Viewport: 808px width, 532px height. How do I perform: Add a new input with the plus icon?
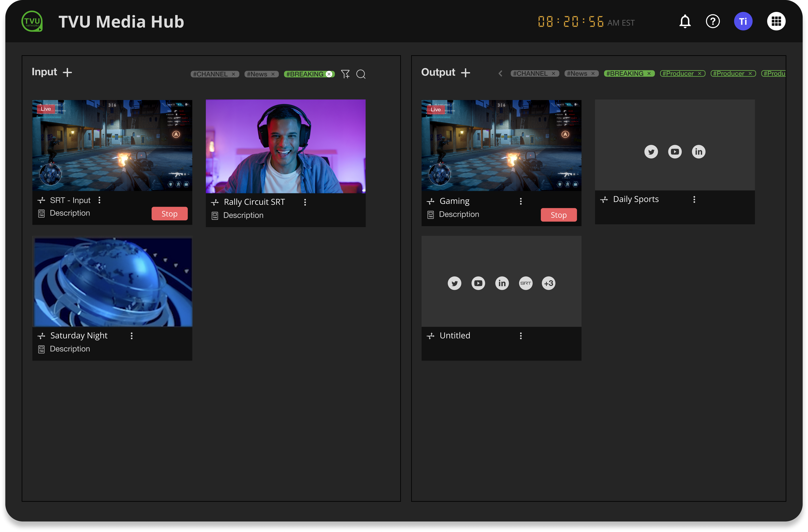point(67,72)
